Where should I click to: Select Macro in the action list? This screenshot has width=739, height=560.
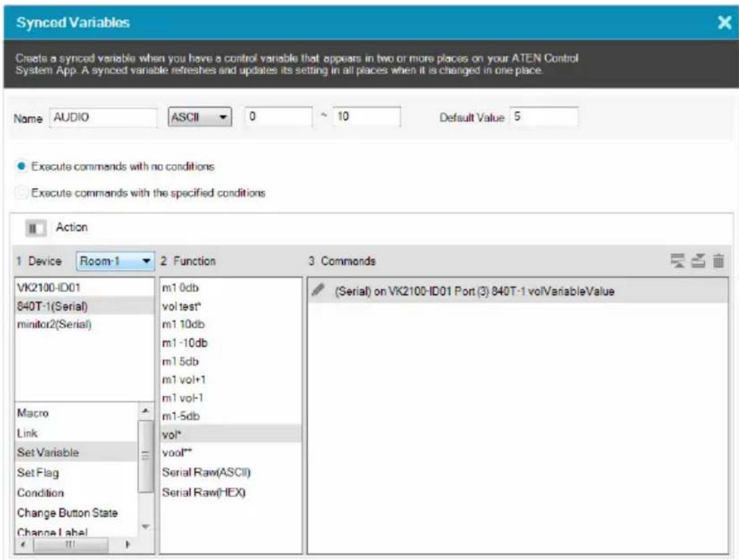point(76,413)
